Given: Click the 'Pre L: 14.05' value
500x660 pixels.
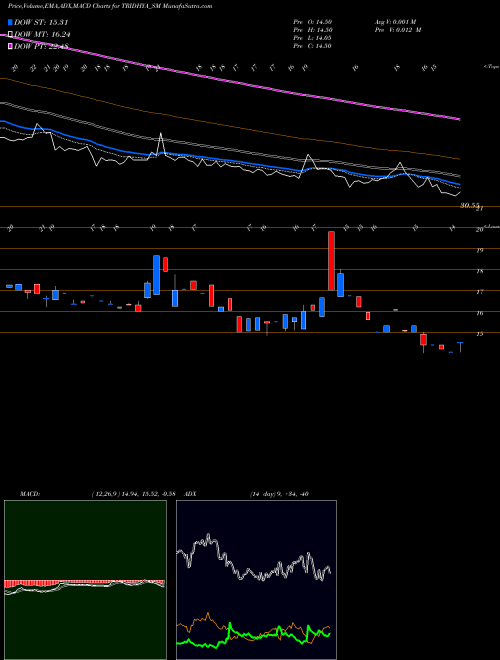Looking at the screenshot, I should [x=312, y=38].
